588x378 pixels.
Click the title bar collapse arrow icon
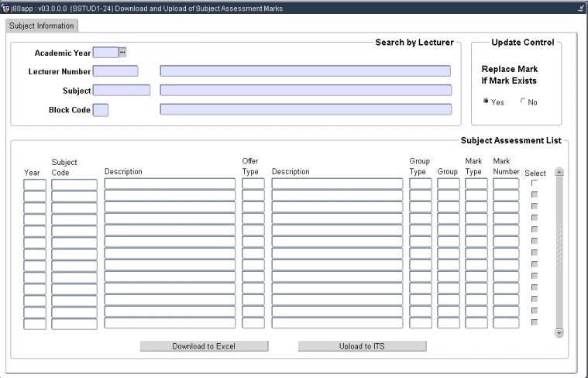(581, 8)
